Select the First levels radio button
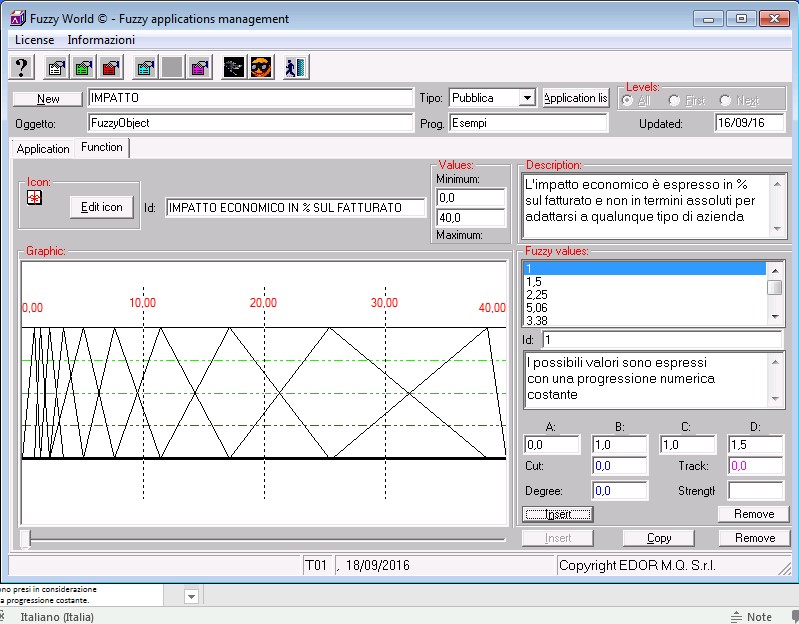799x624 pixels. [674, 100]
